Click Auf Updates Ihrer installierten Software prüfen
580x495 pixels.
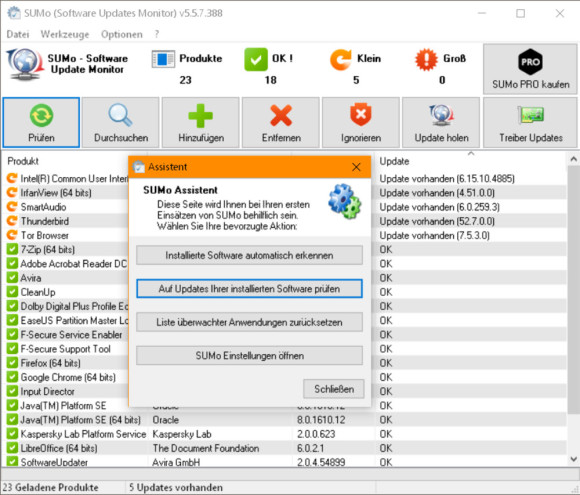coord(249,289)
